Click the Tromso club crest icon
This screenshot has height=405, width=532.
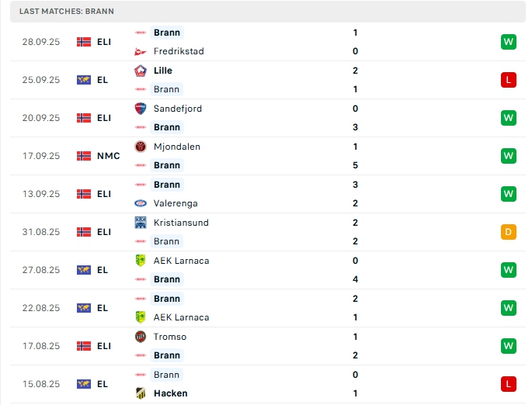(141, 337)
